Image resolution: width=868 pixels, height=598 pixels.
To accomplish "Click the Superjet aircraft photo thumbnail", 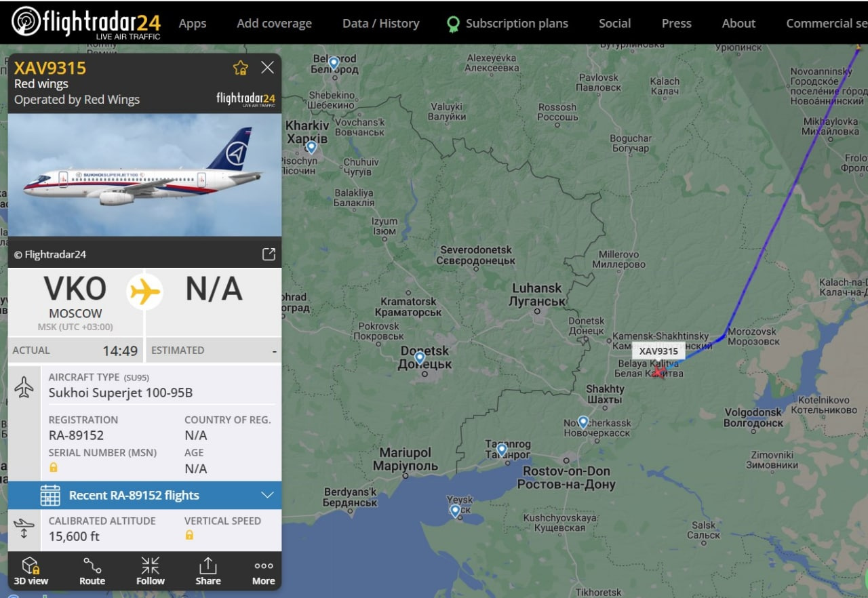I will tap(144, 174).
